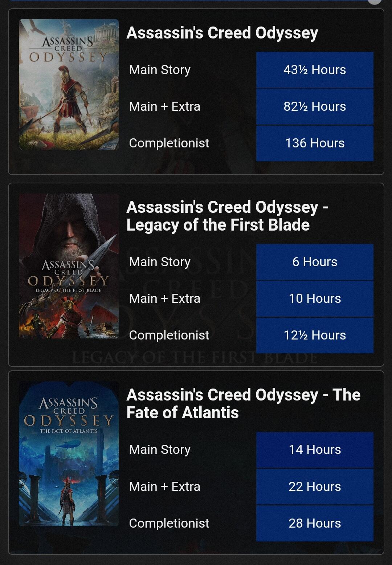The width and height of the screenshot is (392, 565).
Task: Click Completionist label under Fate of Atlantis
Action: [169, 523]
